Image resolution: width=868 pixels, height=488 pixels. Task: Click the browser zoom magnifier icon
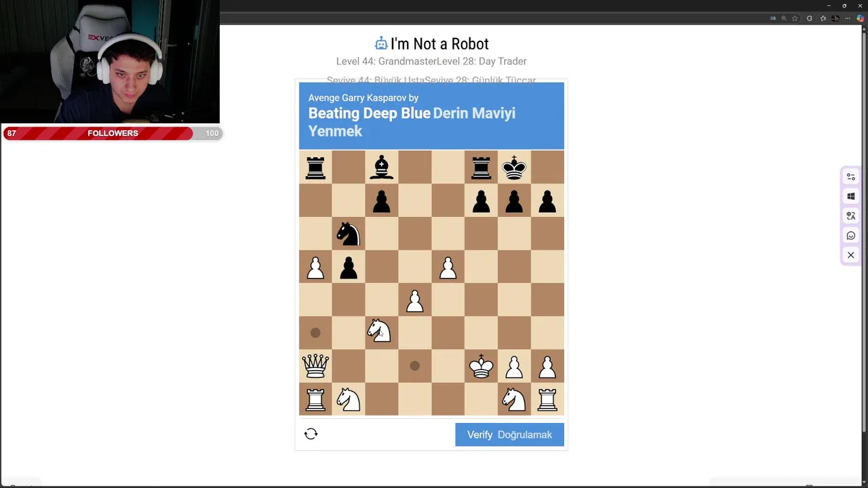[x=784, y=18]
